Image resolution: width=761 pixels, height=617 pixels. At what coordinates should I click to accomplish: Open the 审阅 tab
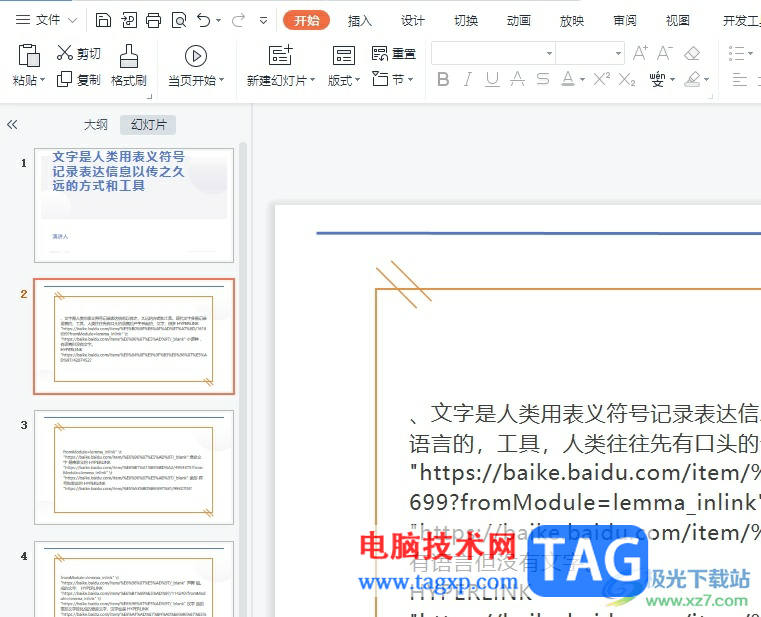click(625, 20)
